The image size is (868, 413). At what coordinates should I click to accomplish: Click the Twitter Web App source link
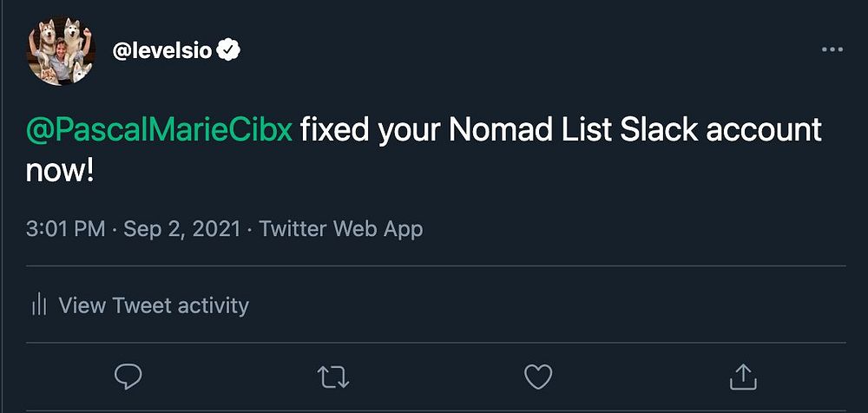click(x=341, y=229)
